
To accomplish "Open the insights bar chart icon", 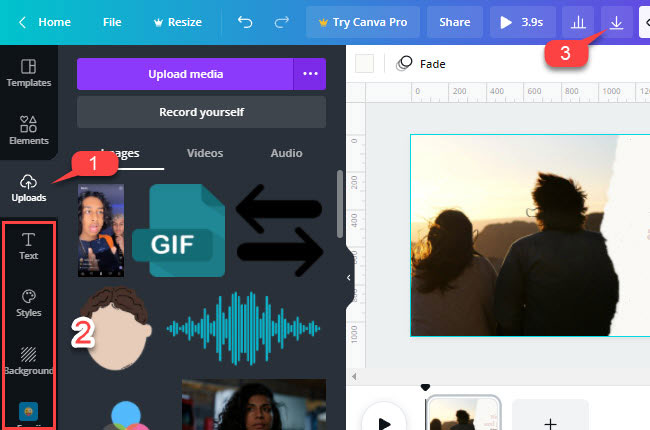I will [x=577, y=21].
